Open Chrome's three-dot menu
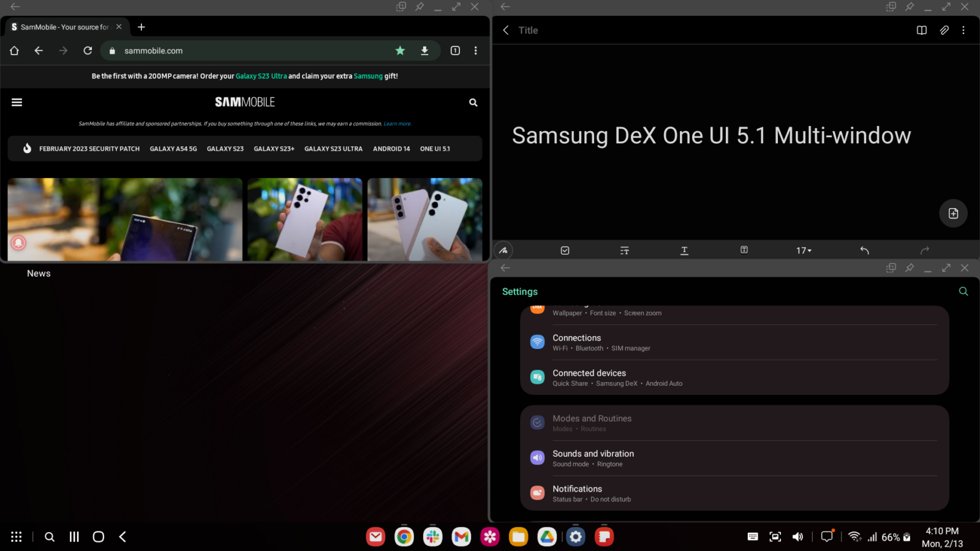 click(x=476, y=51)
